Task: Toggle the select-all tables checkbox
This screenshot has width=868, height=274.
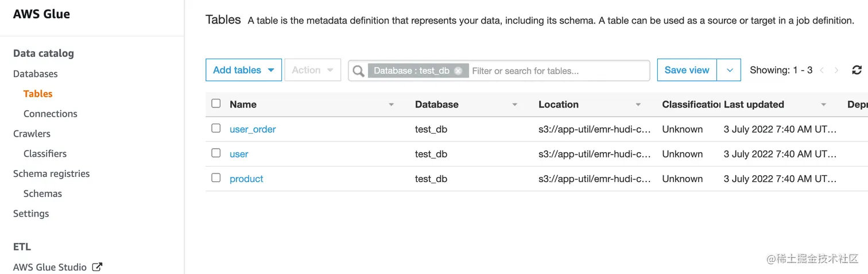Action: 216,103
